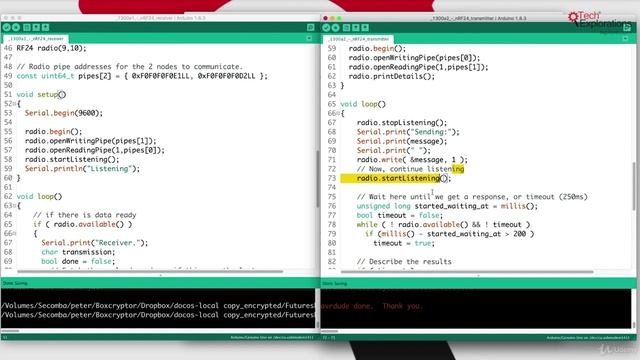The height and width of the screenshot is (360, 640).
Task: Click the transmitter window title bar
Action: pos(478,18)
